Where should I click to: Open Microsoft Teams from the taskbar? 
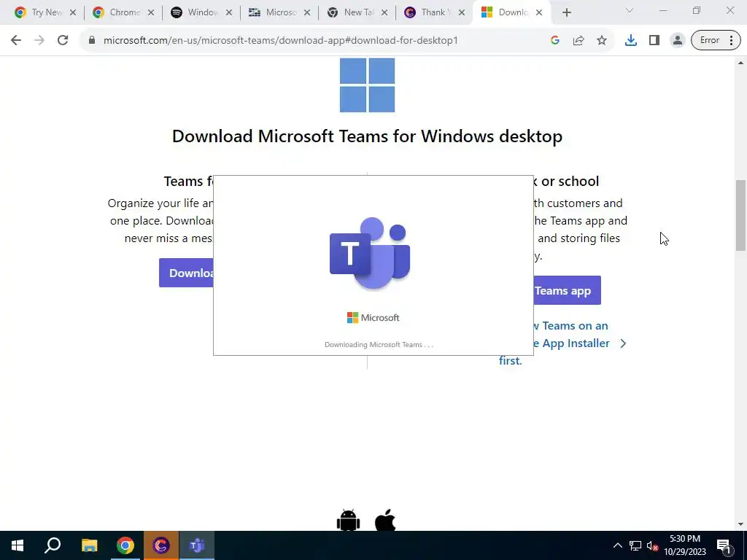[197, 545]
